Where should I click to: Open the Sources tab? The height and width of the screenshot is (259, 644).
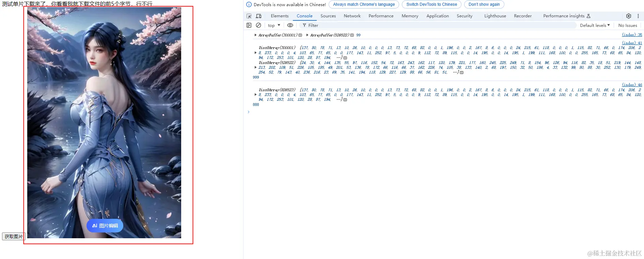328,16
